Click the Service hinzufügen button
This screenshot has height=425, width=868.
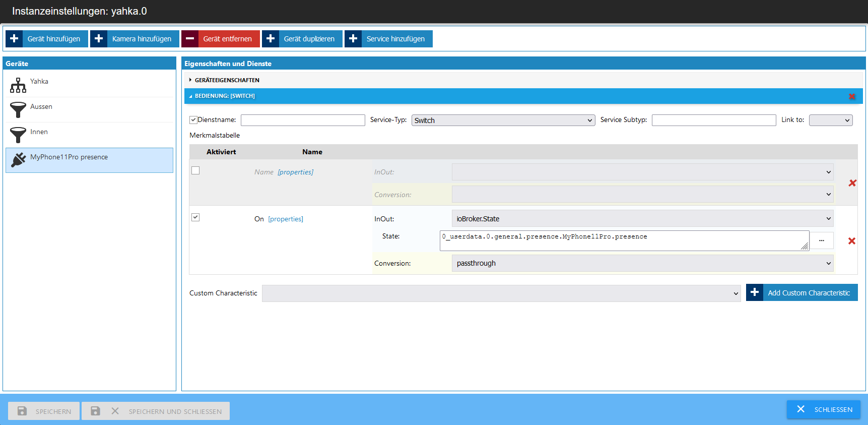tap(388, 39)
